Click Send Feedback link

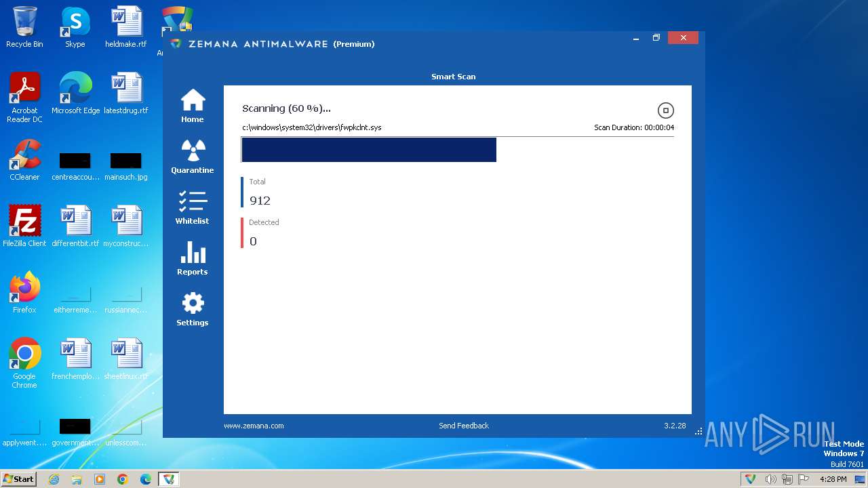click(464, 426)
